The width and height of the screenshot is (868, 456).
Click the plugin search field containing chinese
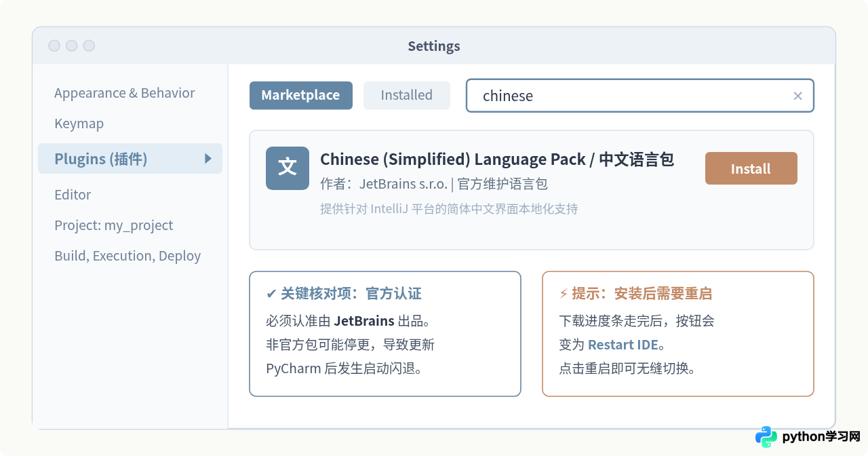click(639, 96)
